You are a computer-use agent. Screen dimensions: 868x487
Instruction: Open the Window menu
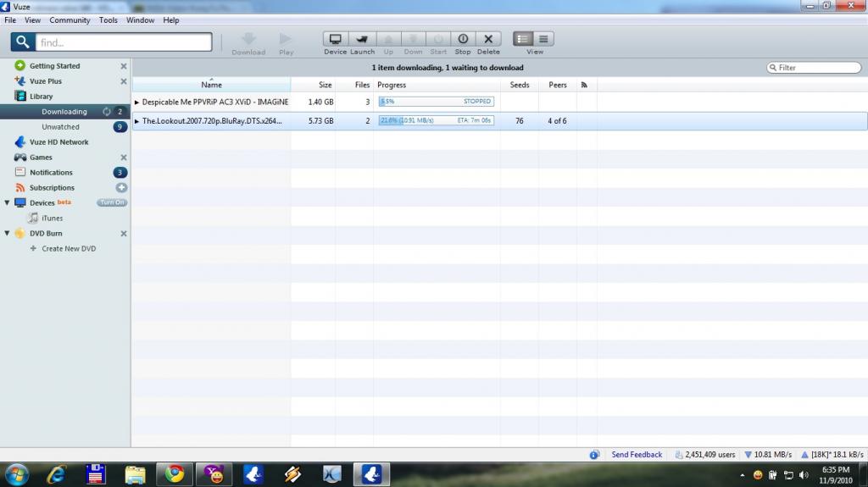click(x=140, y=20)
